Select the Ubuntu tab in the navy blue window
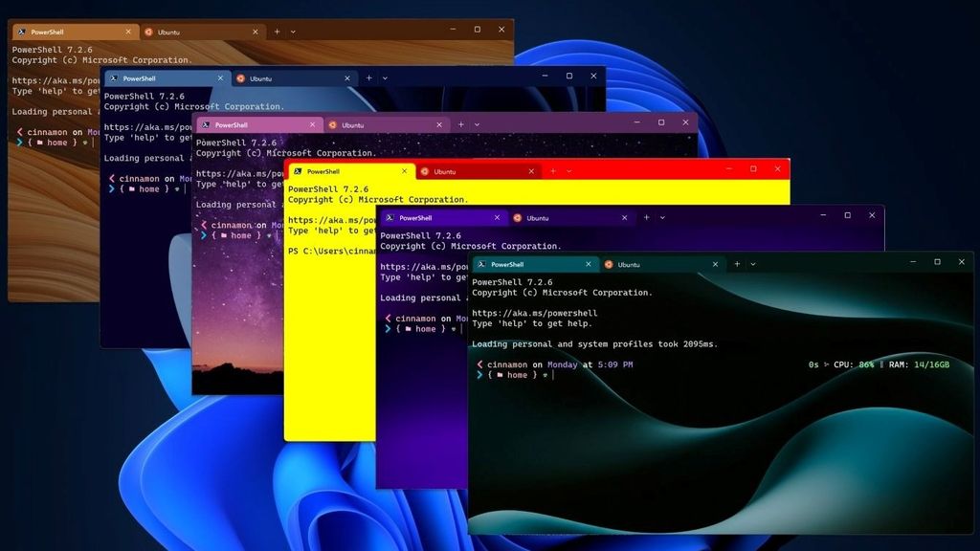980x551 pixels. 268,78
